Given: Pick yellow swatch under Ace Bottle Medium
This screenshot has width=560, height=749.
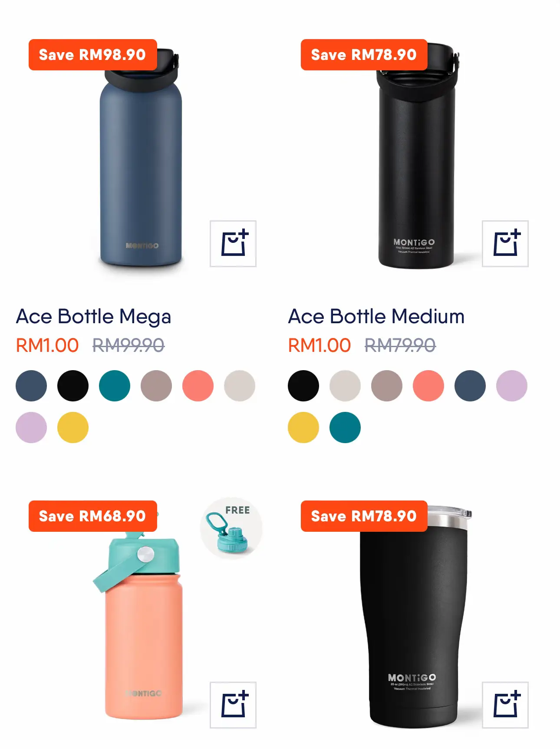Looking at the screenshot, I should (303, 428).
